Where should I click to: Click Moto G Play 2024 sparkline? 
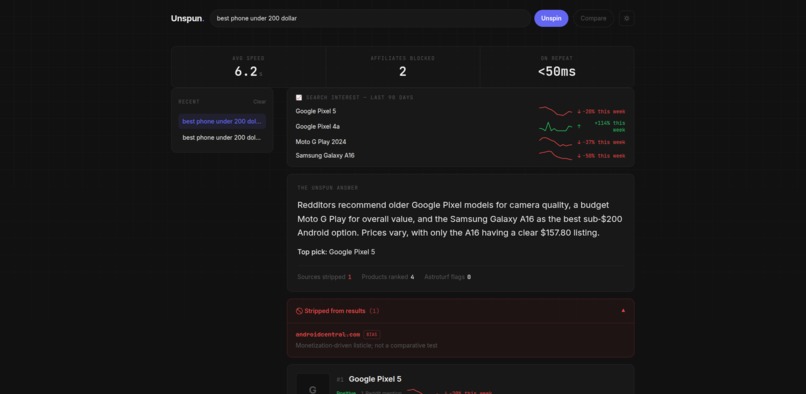[555, 142]
